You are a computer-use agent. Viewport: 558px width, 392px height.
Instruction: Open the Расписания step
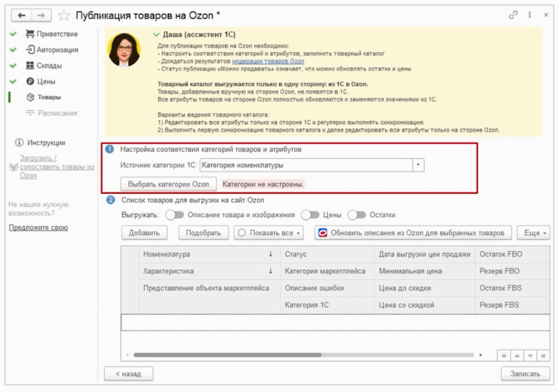click(x=57, y=113)
